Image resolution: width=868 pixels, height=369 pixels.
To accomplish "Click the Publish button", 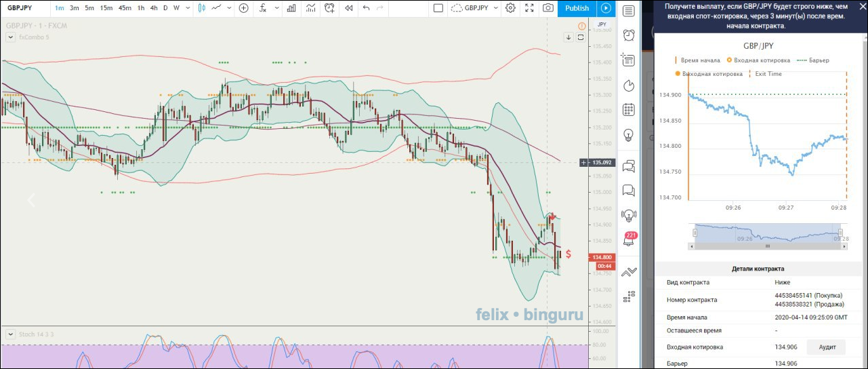I will coord(577,8).
